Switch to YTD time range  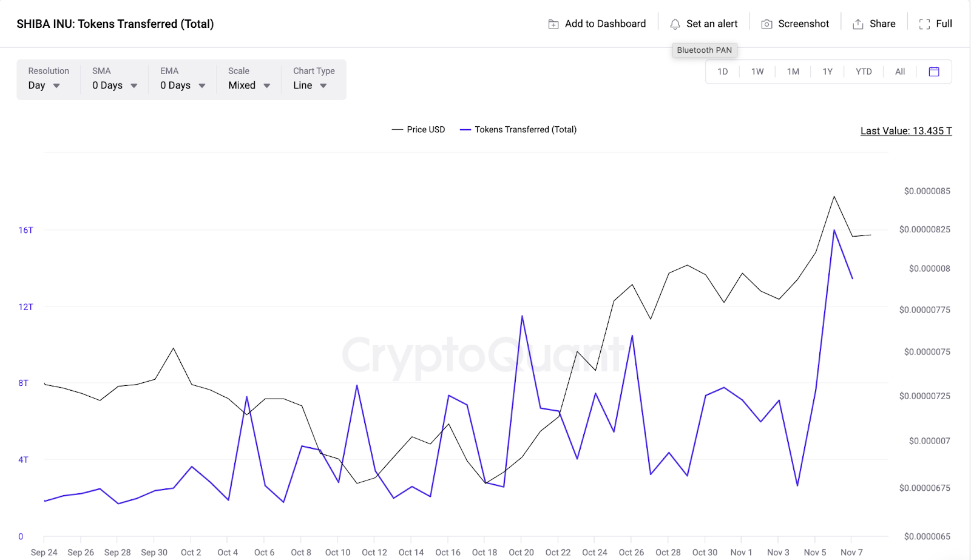[864, 72]
